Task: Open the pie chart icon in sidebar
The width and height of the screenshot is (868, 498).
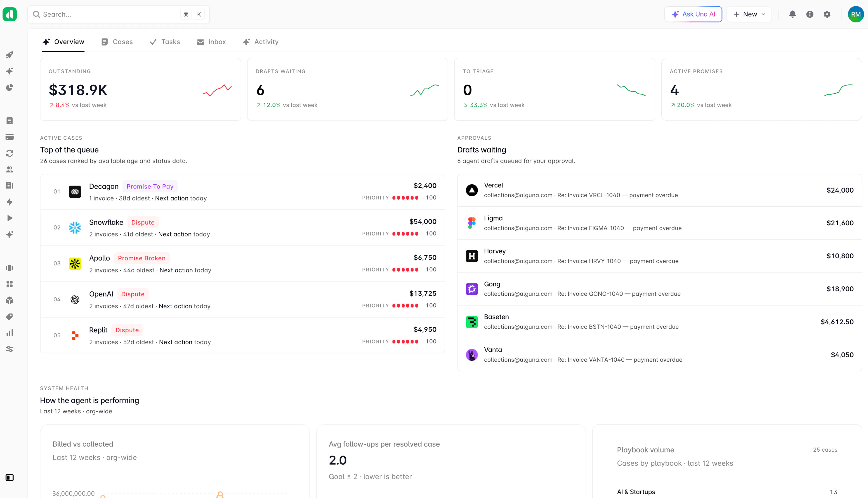Action: pos(9,88)
